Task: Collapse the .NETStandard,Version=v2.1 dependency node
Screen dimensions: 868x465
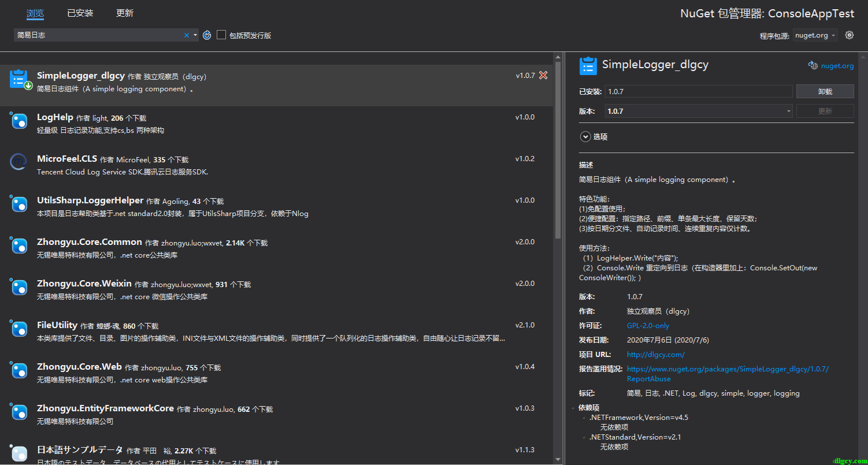Action: (584, 437)
